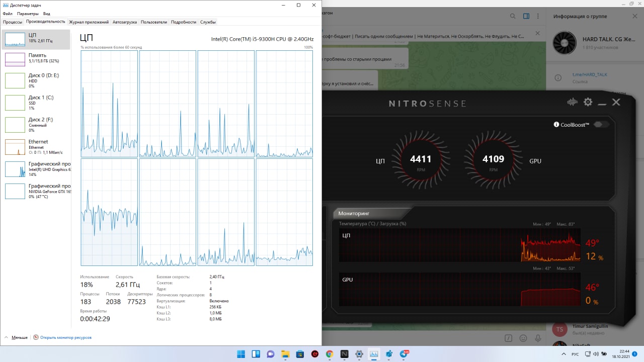Image resolution: width=644 pixels, height=362 pixels.
Task: Open Widgets from the taskbar
Action: 256,354
